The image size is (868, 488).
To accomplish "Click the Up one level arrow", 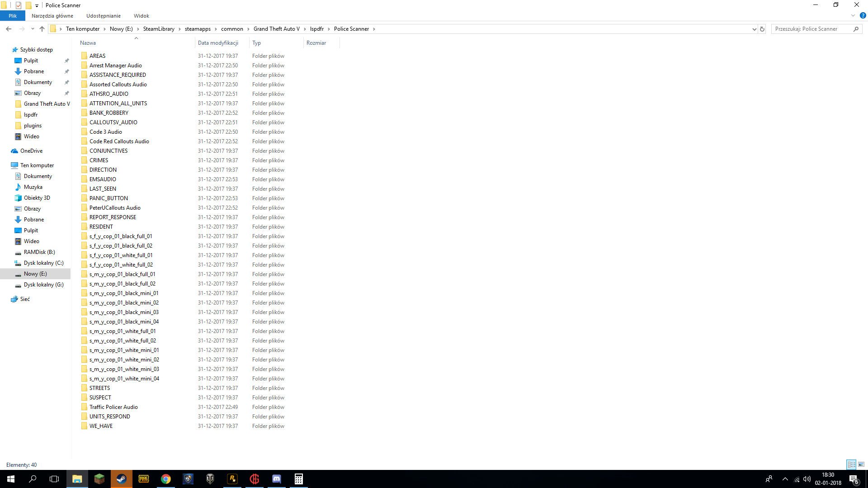I will (x=42, y=29).
